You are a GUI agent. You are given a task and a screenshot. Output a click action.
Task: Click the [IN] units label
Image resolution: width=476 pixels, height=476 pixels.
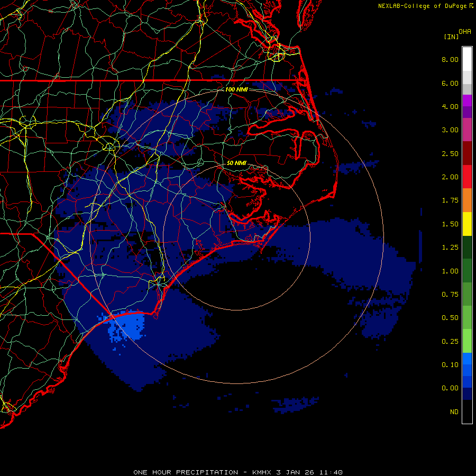coord(451,36)
